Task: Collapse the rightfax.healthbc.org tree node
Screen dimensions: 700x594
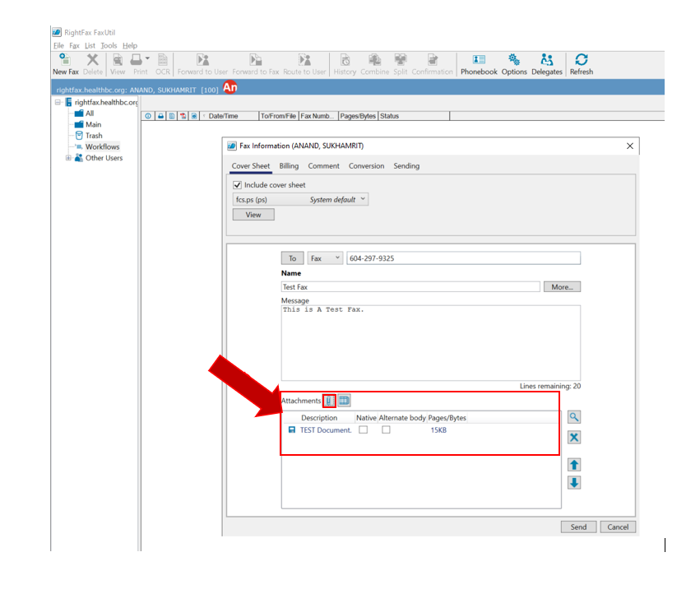Action: (x=57, y=102)
